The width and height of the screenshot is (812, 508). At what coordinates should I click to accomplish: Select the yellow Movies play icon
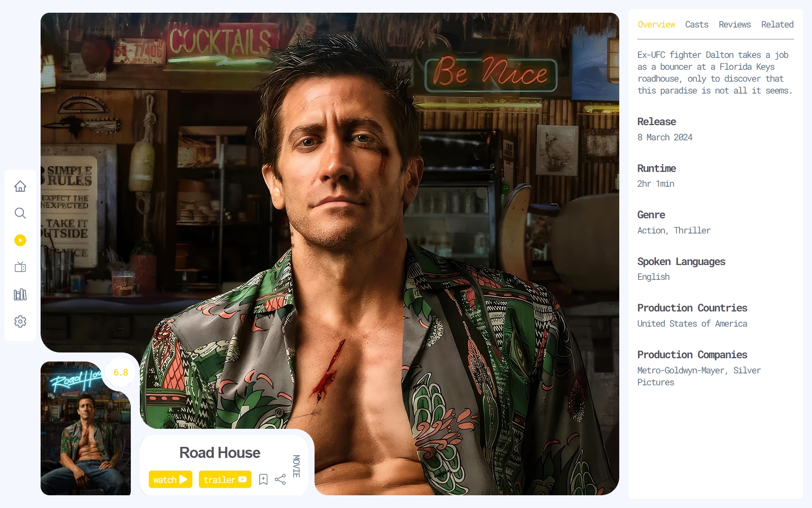(20, 240)
